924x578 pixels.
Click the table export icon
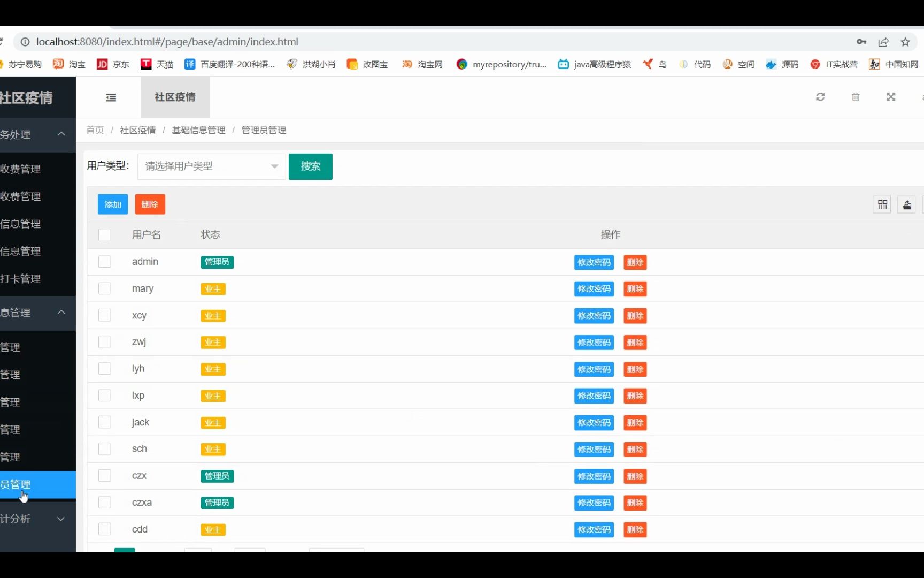click(x=907, y=204)
